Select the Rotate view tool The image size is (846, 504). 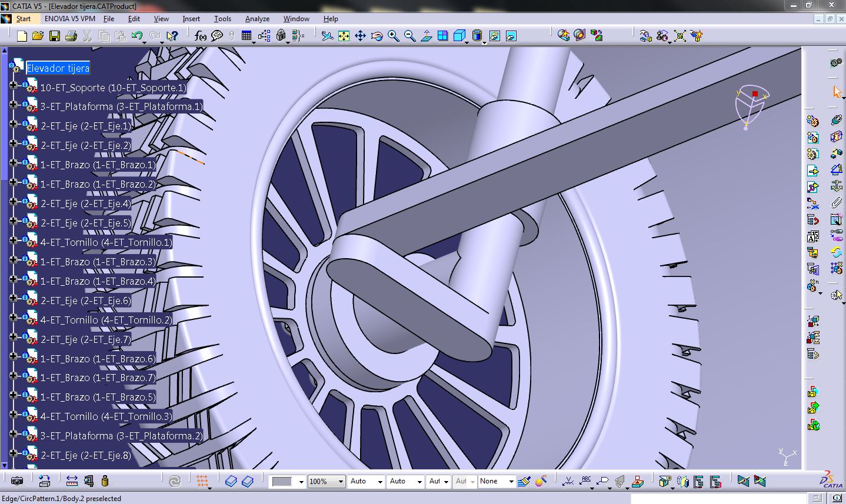coord(377,36)
